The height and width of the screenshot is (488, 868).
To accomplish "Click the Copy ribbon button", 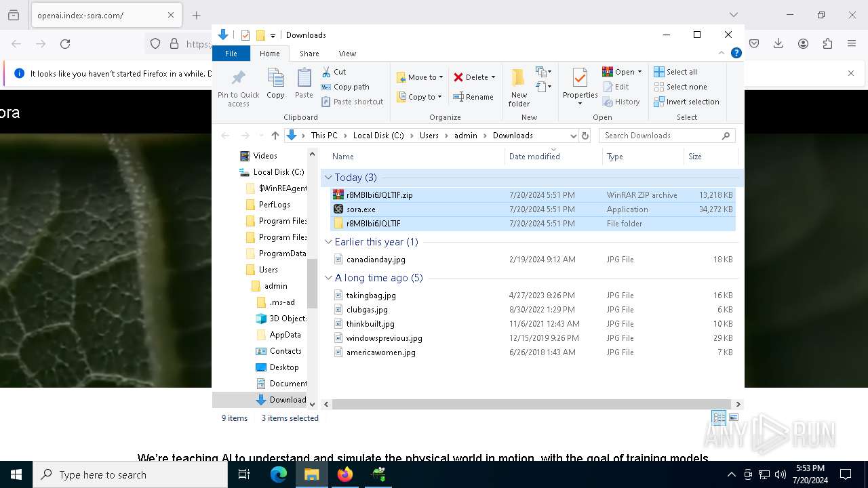I will (275, 84).
